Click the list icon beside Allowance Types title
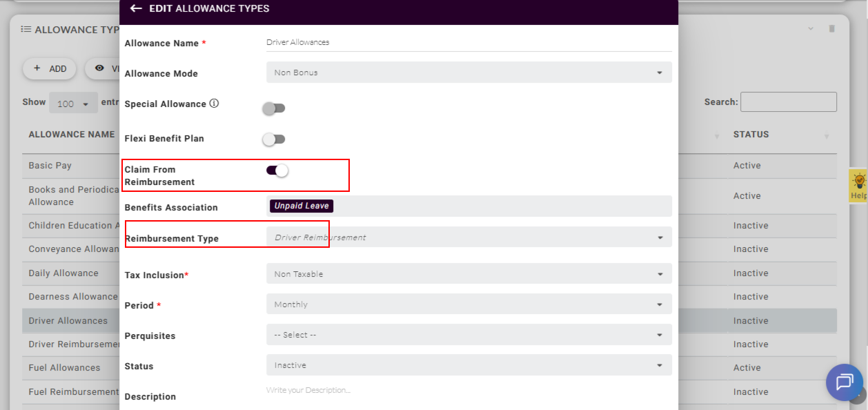This screenshot has height=410, width=868. click(26, 30)
